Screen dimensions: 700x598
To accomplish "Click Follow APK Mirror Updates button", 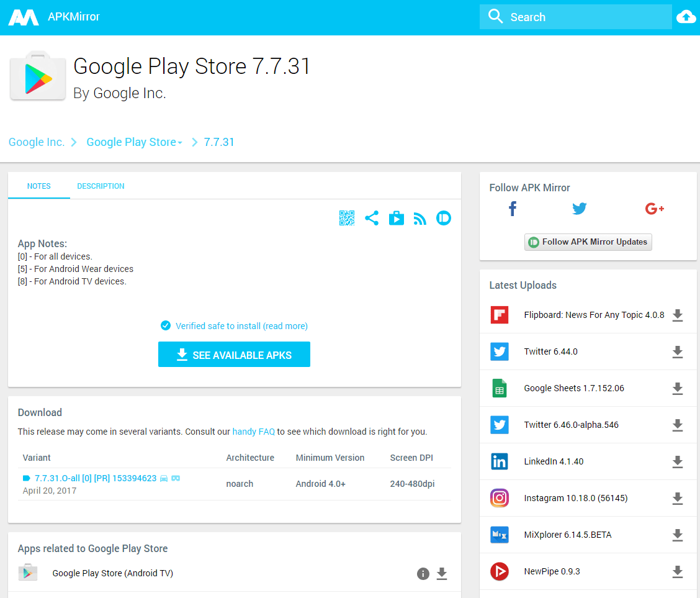I will [x=588, y=242].
